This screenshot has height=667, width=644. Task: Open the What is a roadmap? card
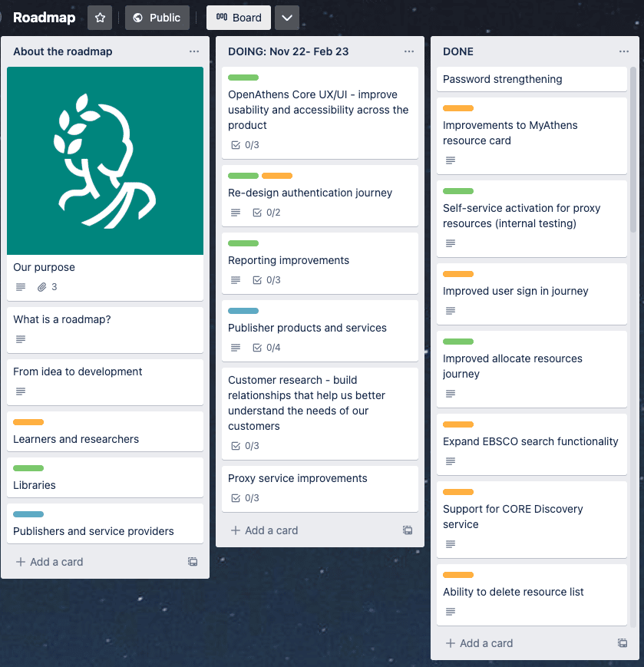click(105, 330)
